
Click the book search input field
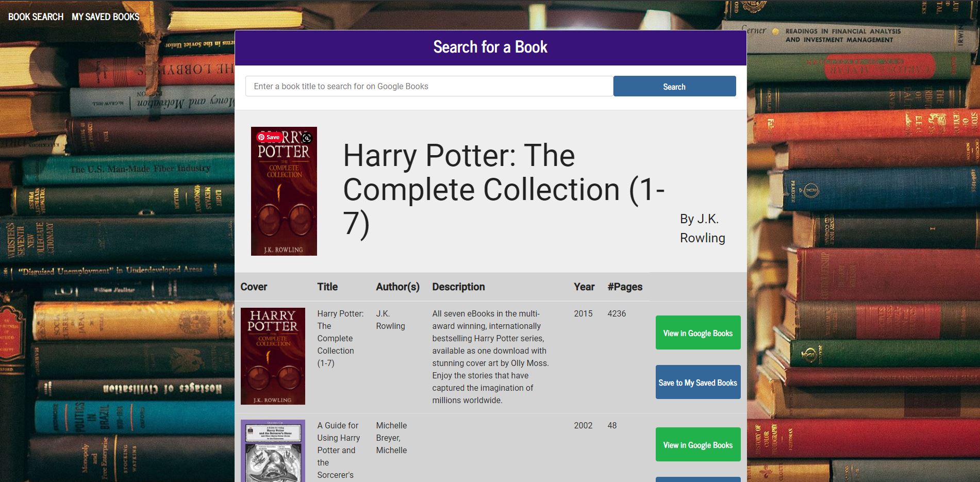coord(428,86)
